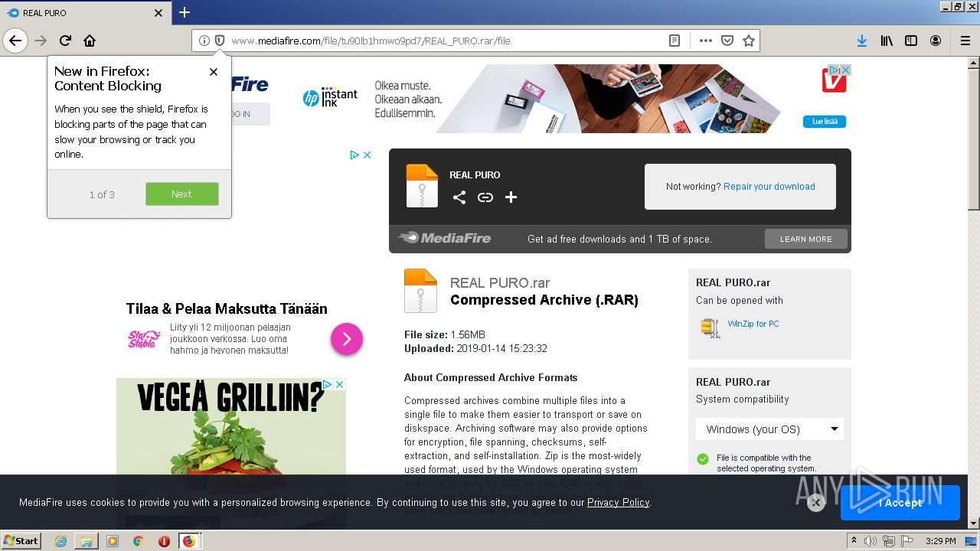
Task: Click the HP Instant Ink banner ad
Action: click(x=574, y=99)
